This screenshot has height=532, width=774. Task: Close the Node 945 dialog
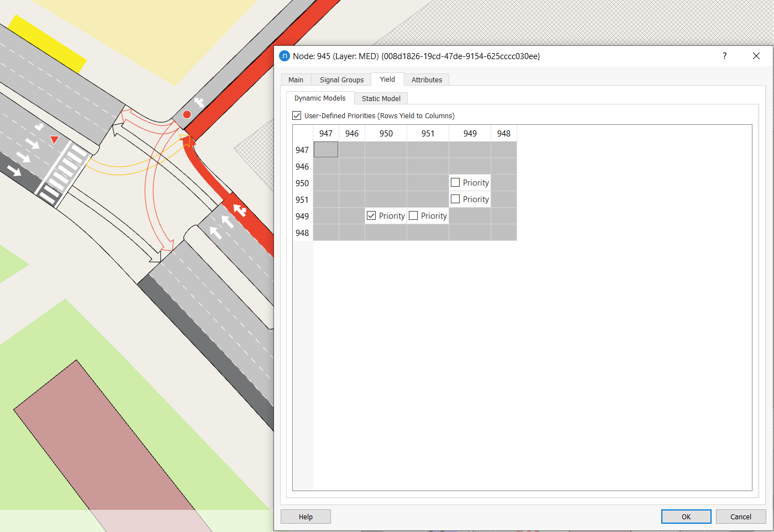[x=756, y=56]
